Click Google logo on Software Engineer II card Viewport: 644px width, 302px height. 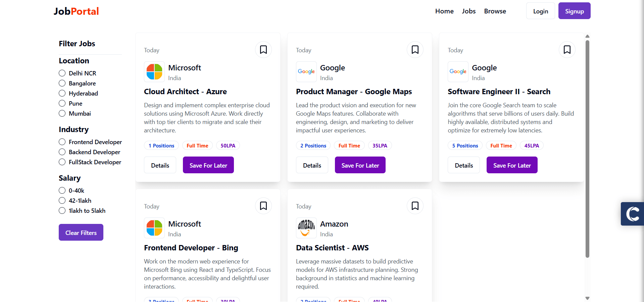coord(458,72)
